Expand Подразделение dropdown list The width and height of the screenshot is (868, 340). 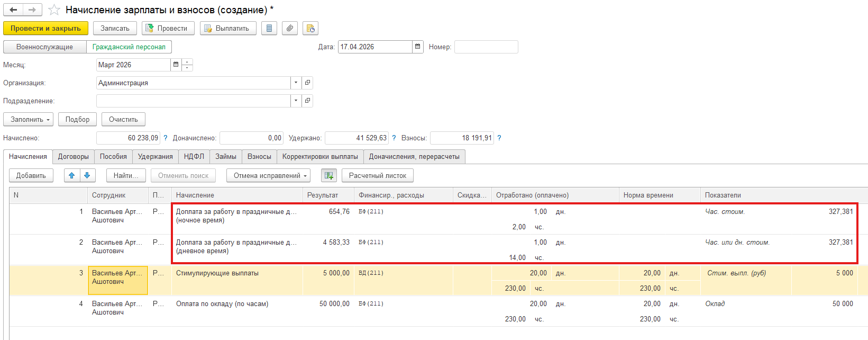(x=296, y=101)
